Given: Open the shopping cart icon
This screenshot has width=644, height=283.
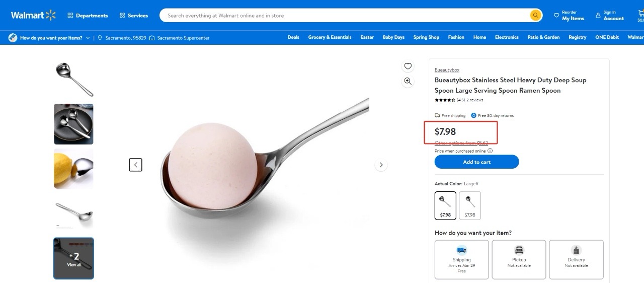Looking at the screenshot, I should (640, 16).
